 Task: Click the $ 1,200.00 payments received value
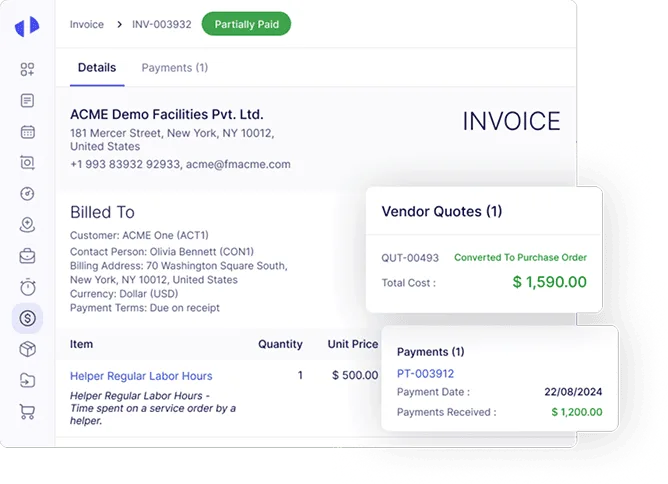[x=577, y=412]
